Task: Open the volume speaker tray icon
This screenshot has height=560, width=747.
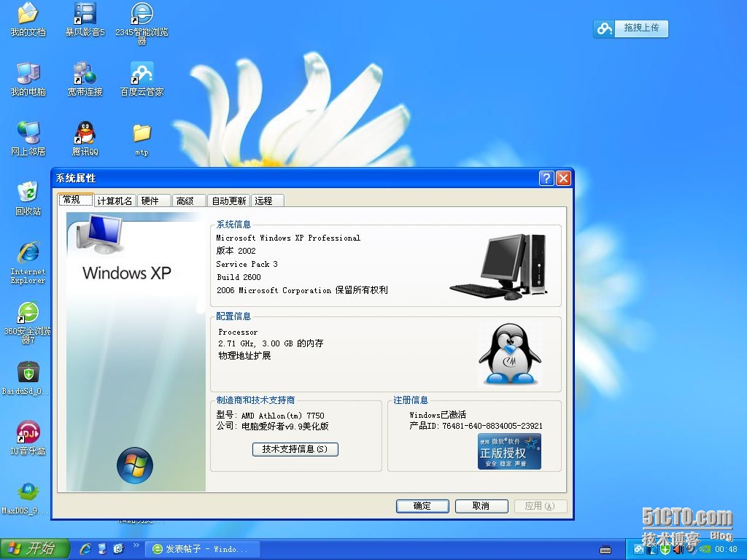Action: pyautogui.click(x=678, y=550)
